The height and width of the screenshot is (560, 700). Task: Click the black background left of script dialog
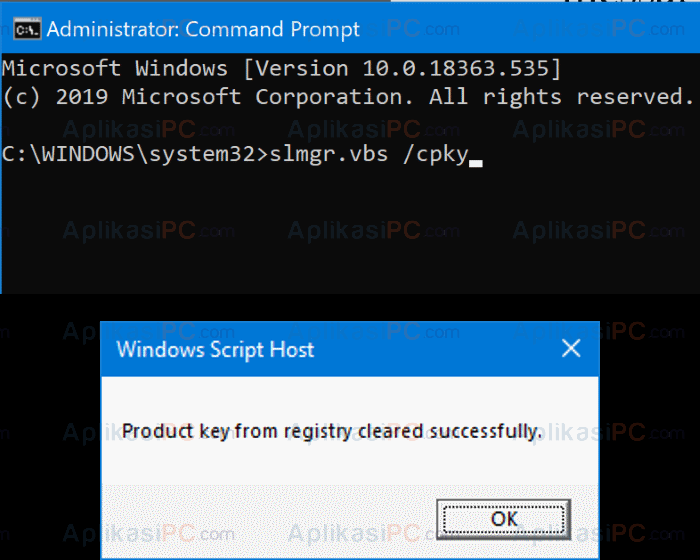[50, 426]
